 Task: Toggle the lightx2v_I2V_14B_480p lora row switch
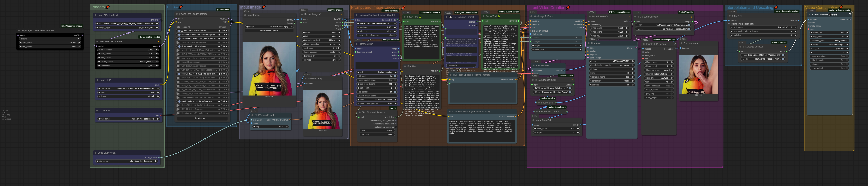click(x=179, y=74)
